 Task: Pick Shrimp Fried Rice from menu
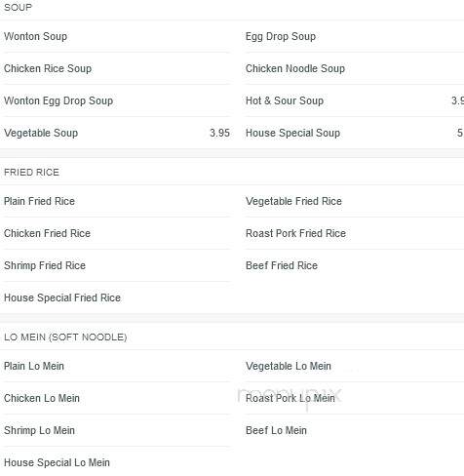tap(45, 265)
